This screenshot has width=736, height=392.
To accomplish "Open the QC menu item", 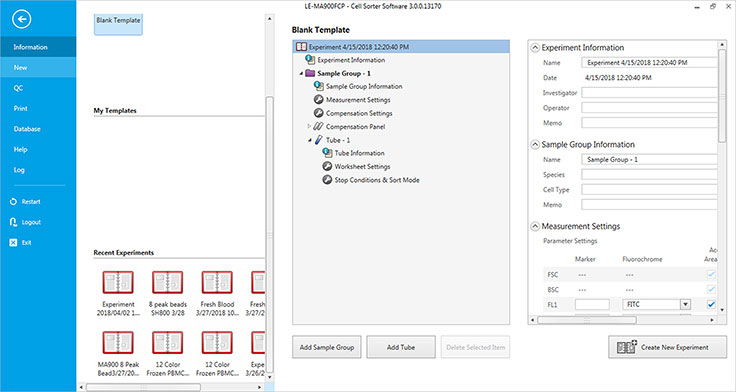I will coord(38,88).
